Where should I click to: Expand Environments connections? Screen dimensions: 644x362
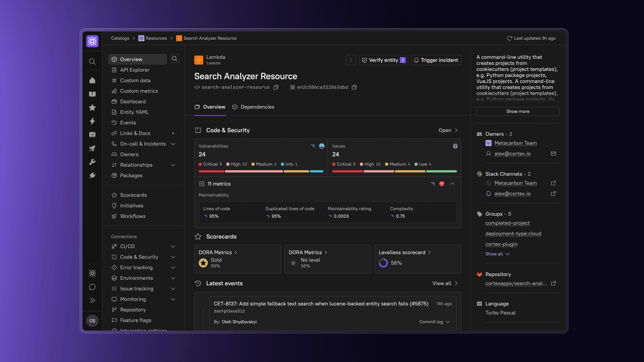(x=173, y=278)
